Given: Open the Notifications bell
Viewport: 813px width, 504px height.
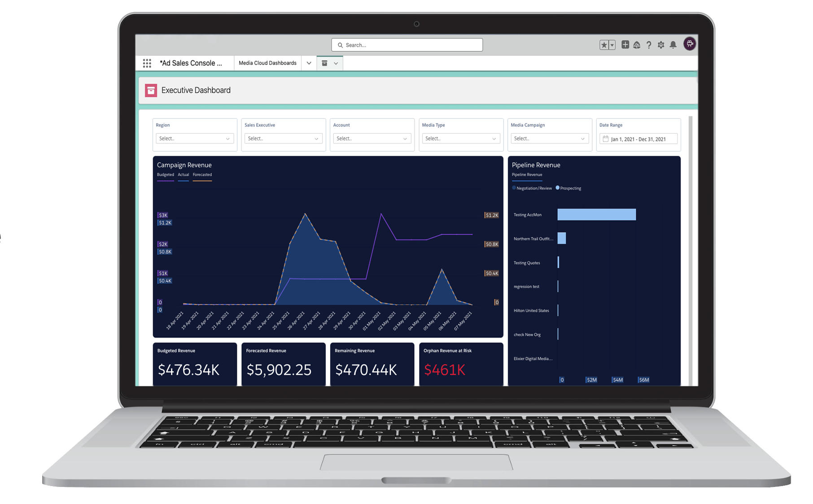Looking at the screenshot, I should pos(673,45).
